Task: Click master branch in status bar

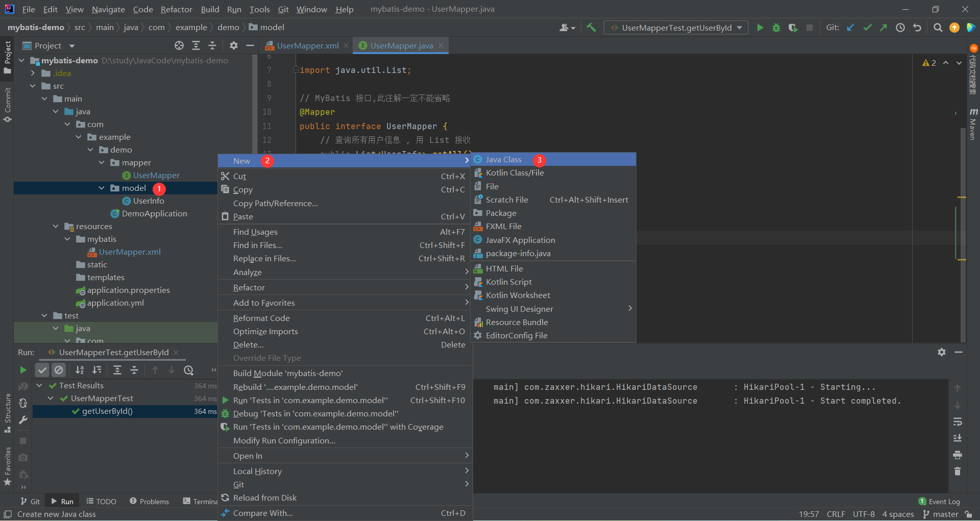Action: 941,514
